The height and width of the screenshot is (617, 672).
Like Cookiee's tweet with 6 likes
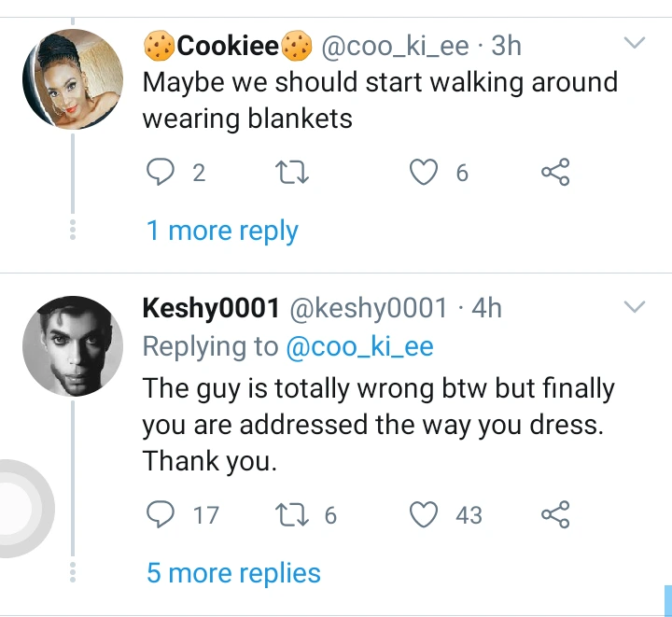426,173
